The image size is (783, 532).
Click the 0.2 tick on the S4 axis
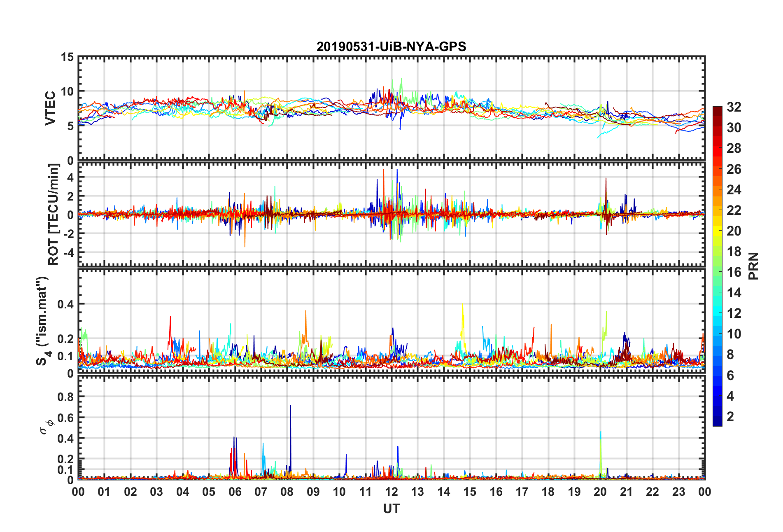pyautogui.click(x=65, y=339)
